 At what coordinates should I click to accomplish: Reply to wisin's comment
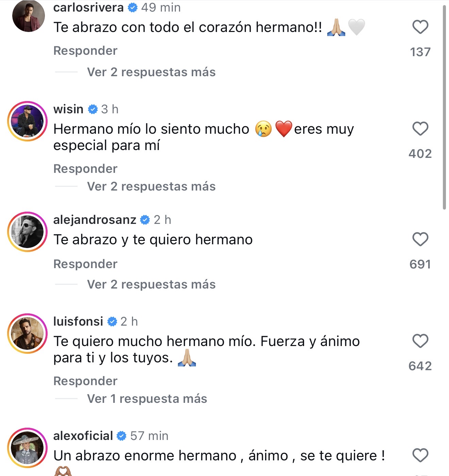pyautogui.click(x=85, y=169)
